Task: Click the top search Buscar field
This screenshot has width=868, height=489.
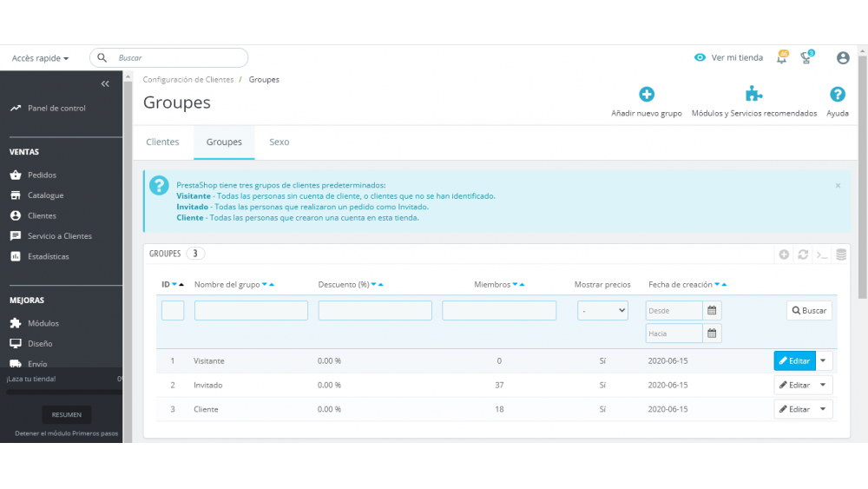Action: (x=169, y=57)
